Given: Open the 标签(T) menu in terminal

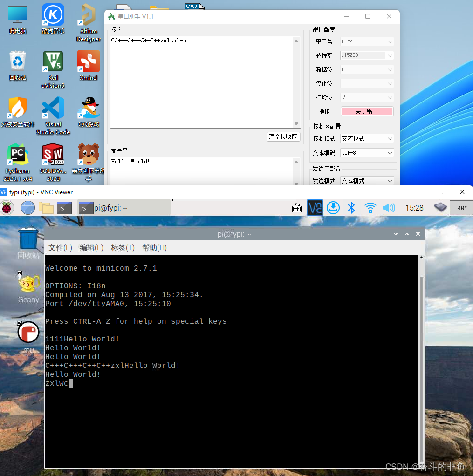Looking at the screenshot, I should coord(123,248).
